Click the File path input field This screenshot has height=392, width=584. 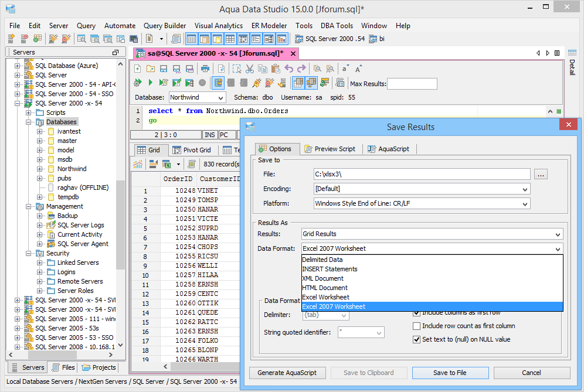point(422,174)
